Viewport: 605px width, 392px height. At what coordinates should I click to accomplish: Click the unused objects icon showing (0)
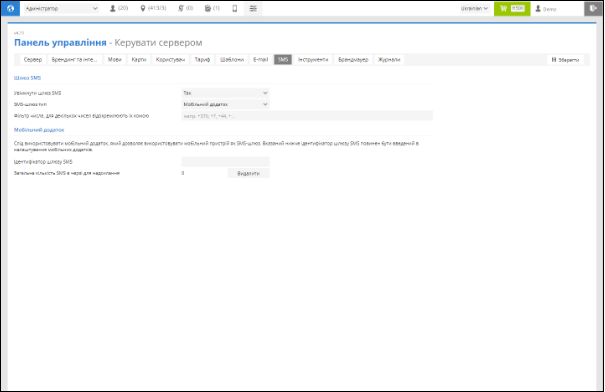(x=185, y=8)
